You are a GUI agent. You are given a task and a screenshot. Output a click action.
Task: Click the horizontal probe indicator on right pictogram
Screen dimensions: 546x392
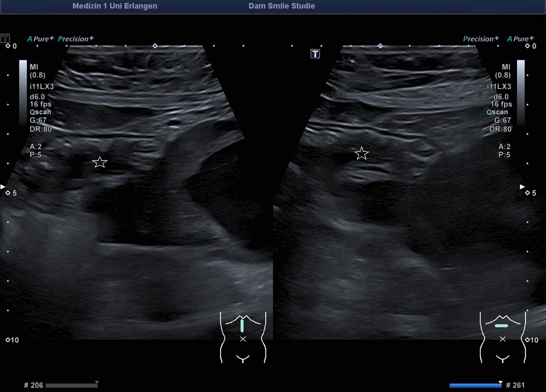point(502,326)
